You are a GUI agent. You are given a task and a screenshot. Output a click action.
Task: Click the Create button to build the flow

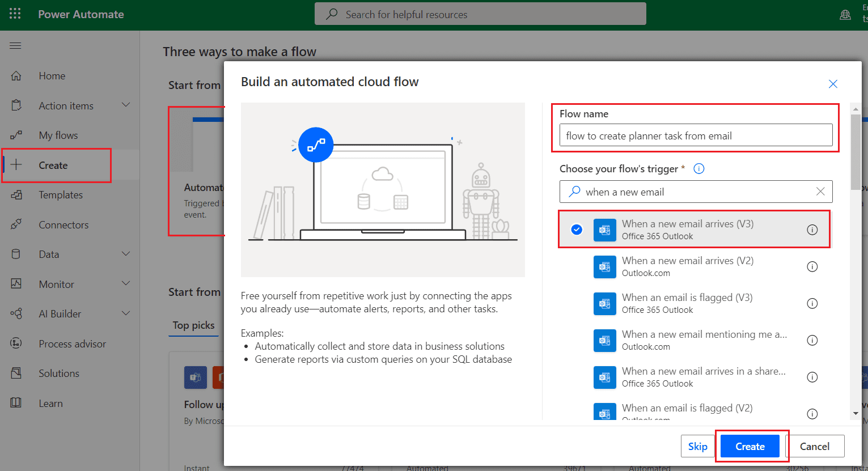[x=751, y=446]
